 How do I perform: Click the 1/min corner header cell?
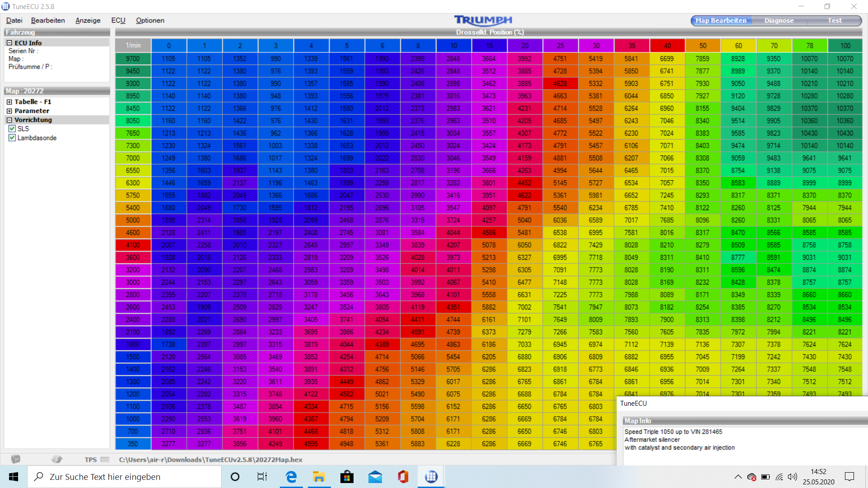[x=133, y=46]
